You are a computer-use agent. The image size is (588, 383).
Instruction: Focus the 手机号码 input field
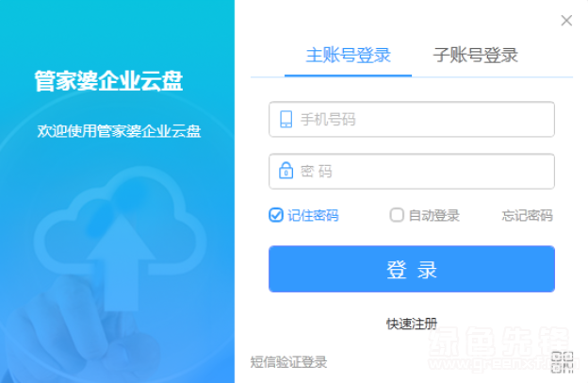tap(412, 119)
